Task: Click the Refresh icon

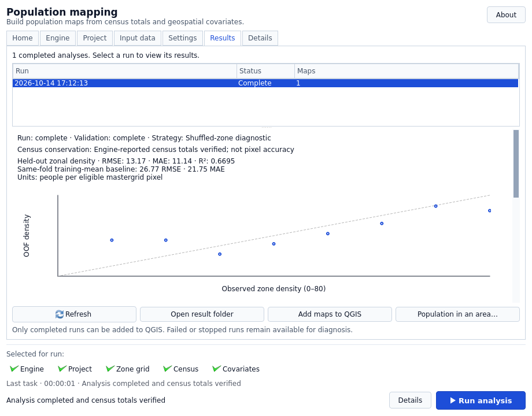Action: (x=60, y=314)
